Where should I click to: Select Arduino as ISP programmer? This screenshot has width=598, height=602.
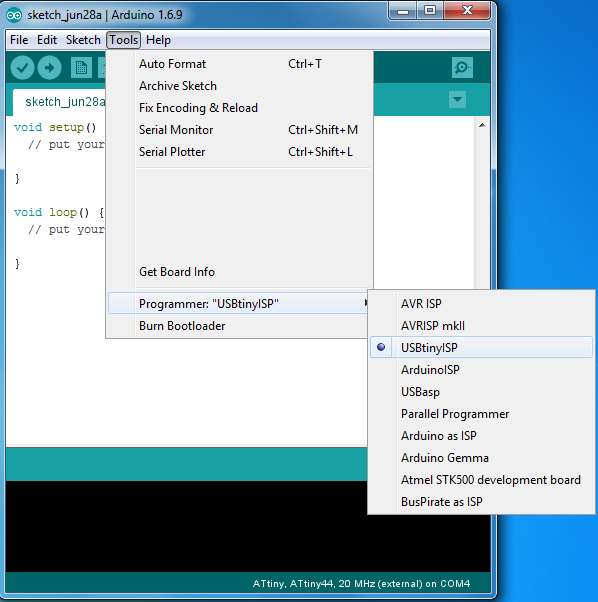point(481,436)
